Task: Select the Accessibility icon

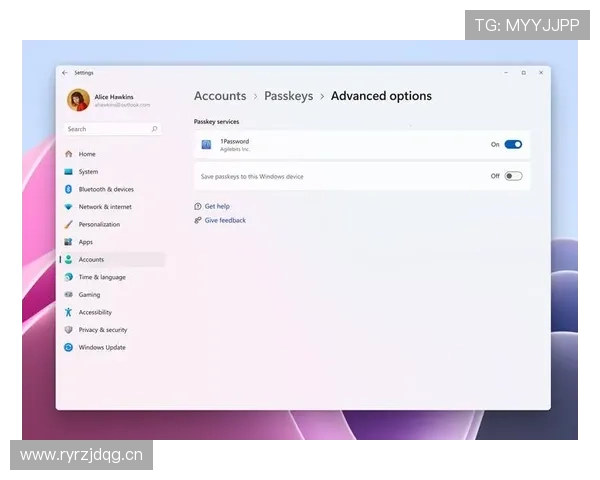Action: pyautogui.click(x=68, y=312)
